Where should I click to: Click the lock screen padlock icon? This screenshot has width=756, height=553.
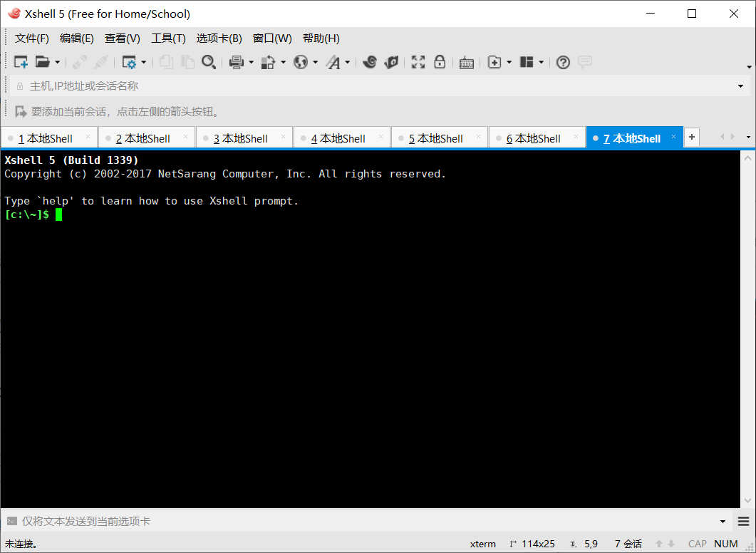pos(440,62)
